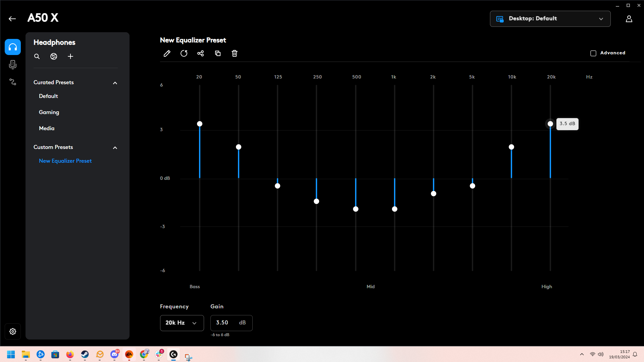Screen dimensions: 644x362
Task: Open the Desktop: Default profile dropdown
Action: tap(550, 19)
